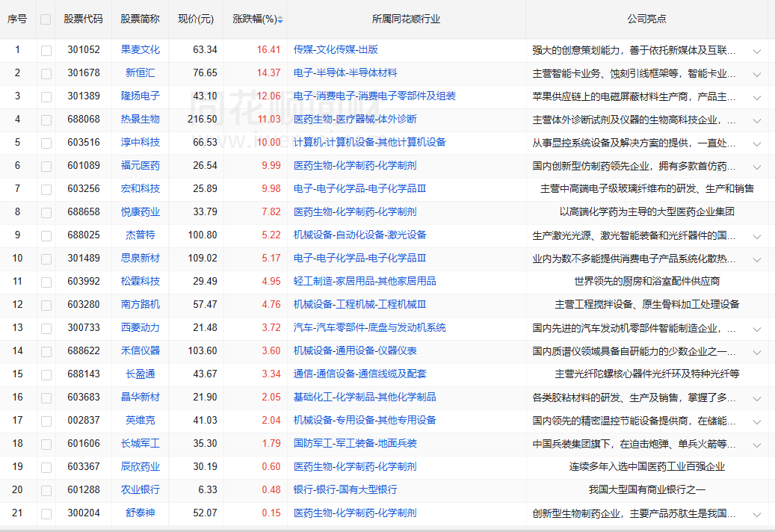Click the 世界领先的厨房和浴室配件供应商 highlight text
The width and height of the screenshot is (775, 532).
(647, 282)
